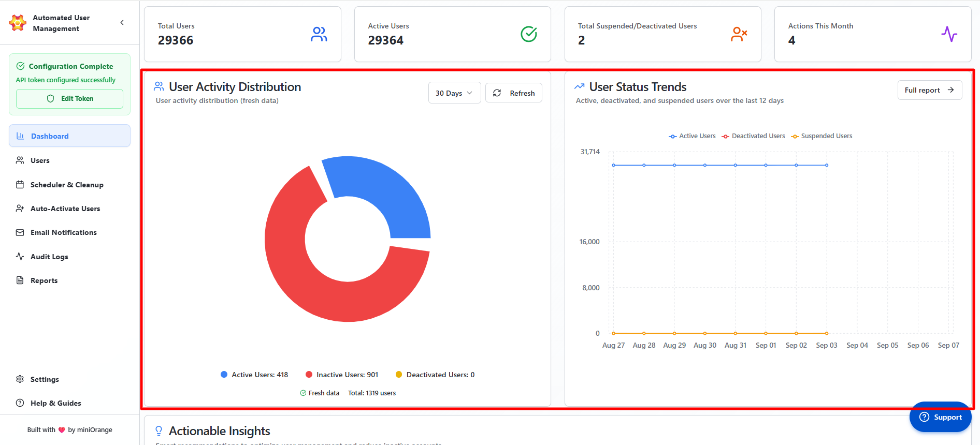
Task: Click the Total Suspended/Deactivated Users label
Action: pyautogui.click(x=638, y=26)
